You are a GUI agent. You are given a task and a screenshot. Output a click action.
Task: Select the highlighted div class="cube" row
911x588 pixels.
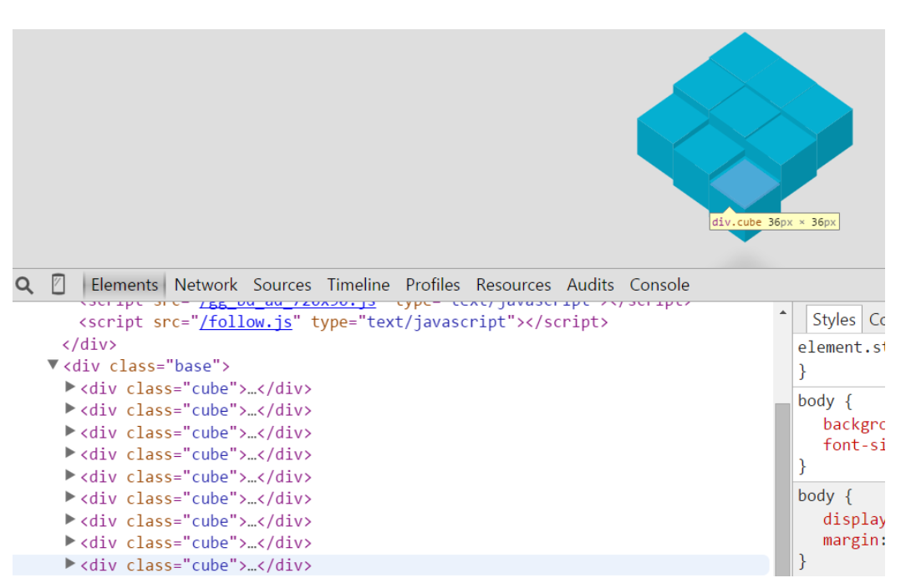(390, 565)
